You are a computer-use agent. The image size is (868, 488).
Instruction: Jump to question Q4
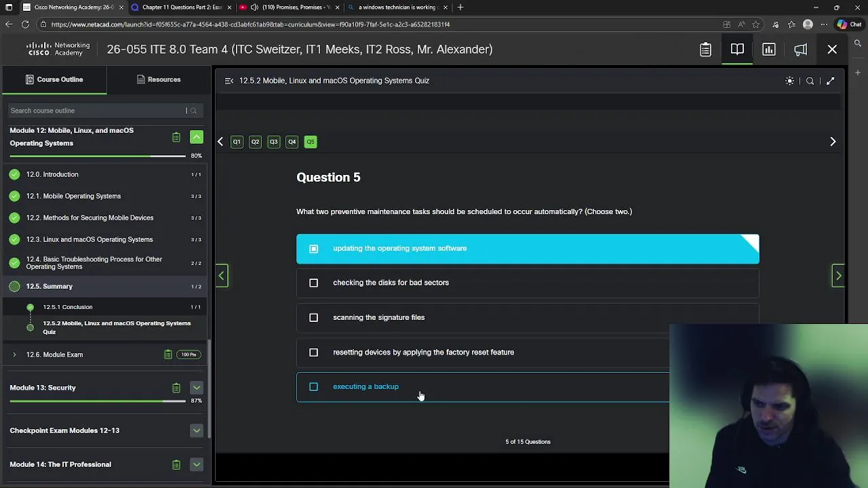(x=292, y=142)
